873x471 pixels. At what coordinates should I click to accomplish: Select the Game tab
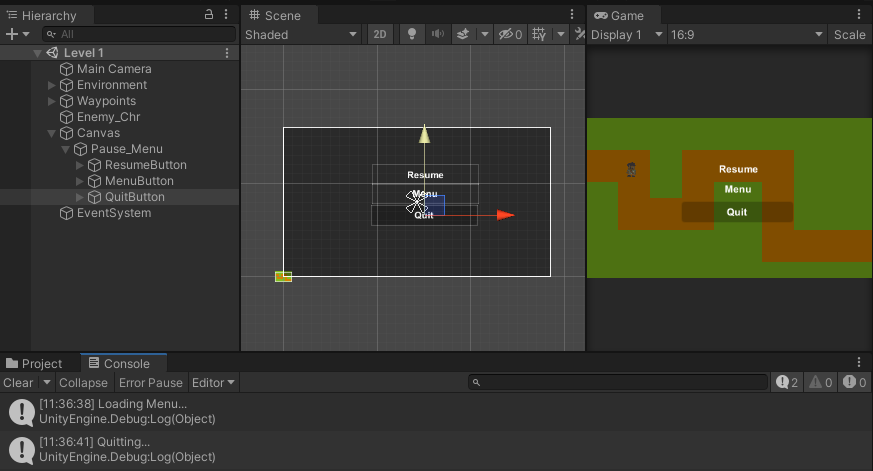[620, 15]
